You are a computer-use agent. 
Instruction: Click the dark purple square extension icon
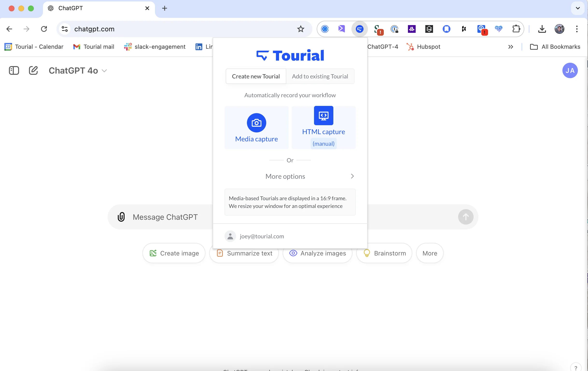tap(412, 29)
